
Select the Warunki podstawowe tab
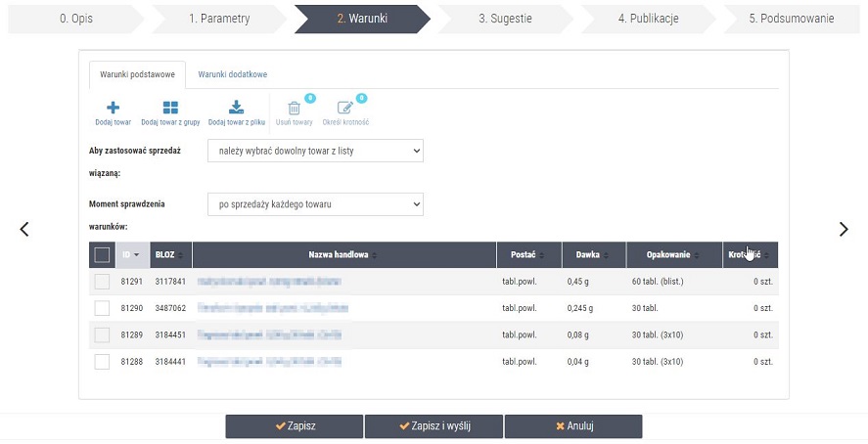click(137, 74)
